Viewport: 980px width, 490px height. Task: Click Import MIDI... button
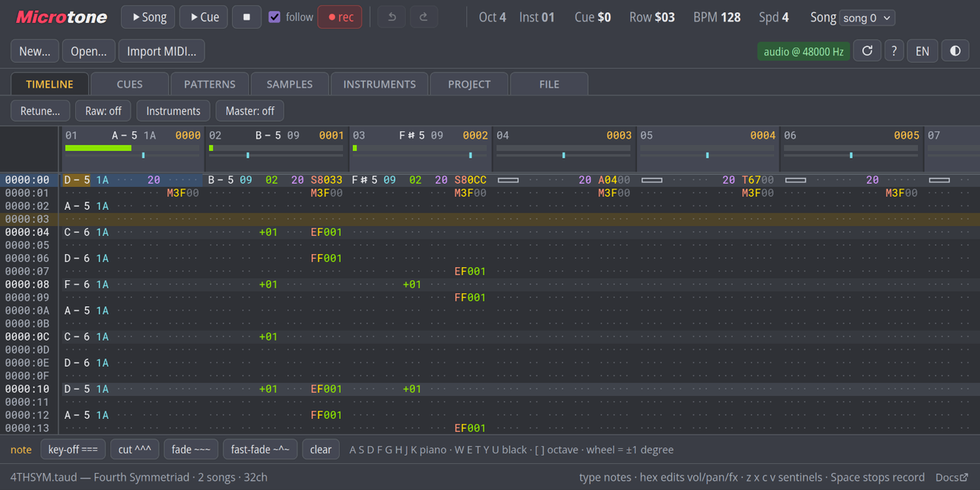pyautogui.click(x=162, y=51)
